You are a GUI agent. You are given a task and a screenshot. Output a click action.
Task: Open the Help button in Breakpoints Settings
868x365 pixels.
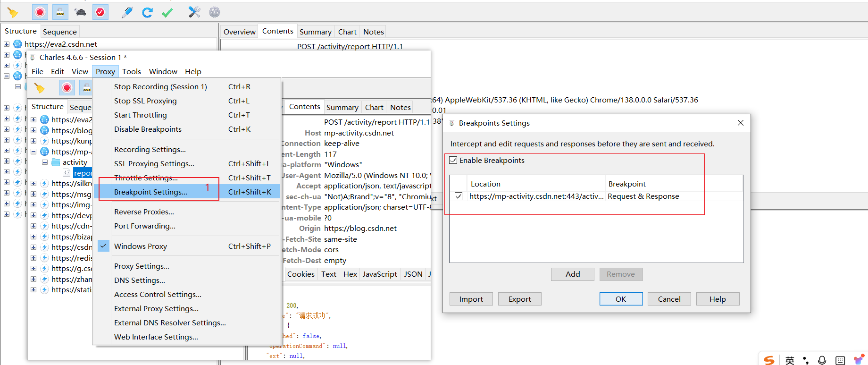[718, 299]
